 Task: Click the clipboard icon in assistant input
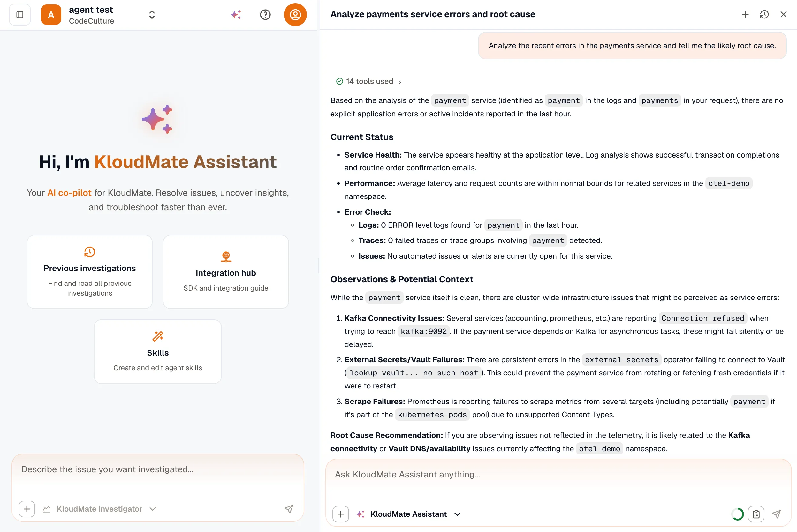pyautogui.click(x=756, y=514)
